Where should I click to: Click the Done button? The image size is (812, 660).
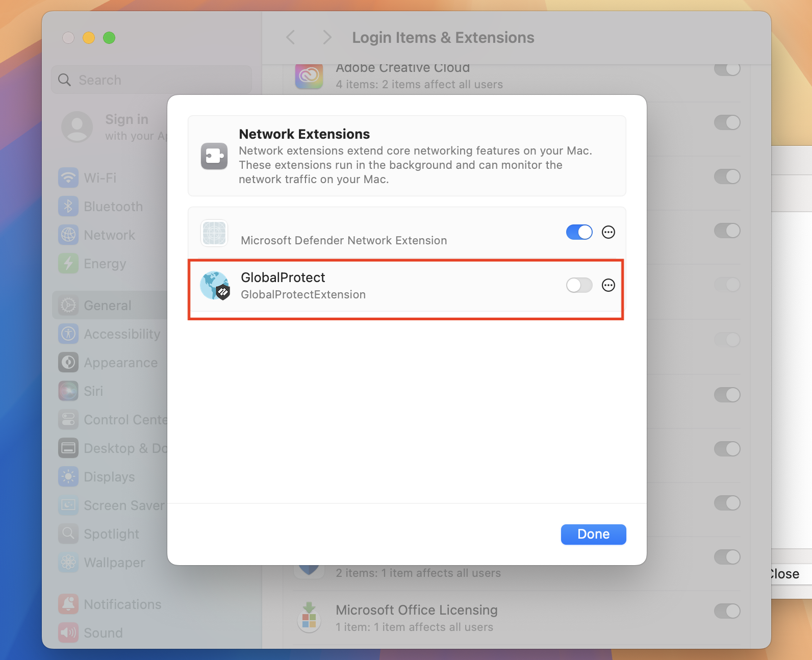click(x=593, y=534)
